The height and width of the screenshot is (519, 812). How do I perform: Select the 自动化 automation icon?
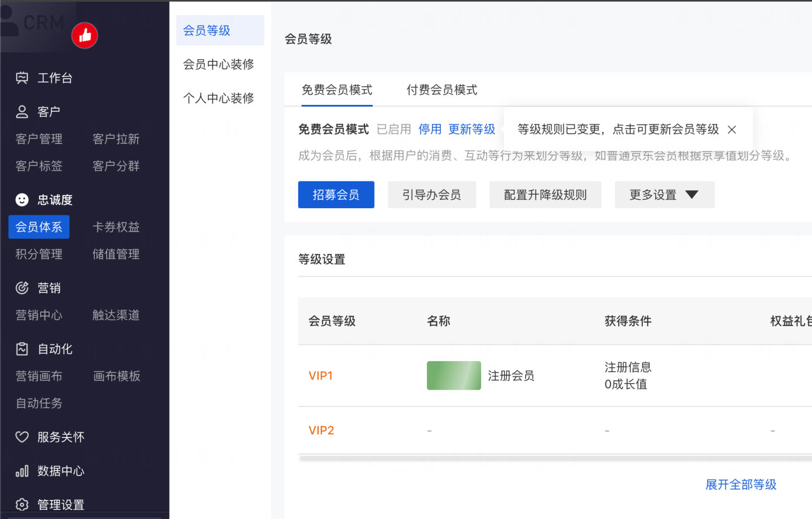(x=22, y=348)
